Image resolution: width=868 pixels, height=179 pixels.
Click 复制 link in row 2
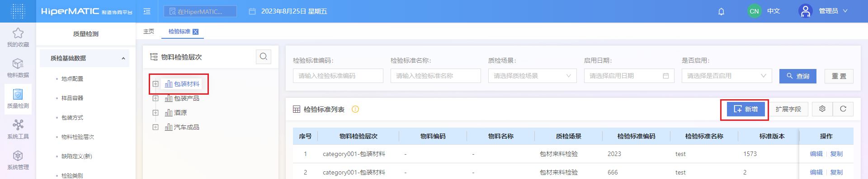[836, 172]
